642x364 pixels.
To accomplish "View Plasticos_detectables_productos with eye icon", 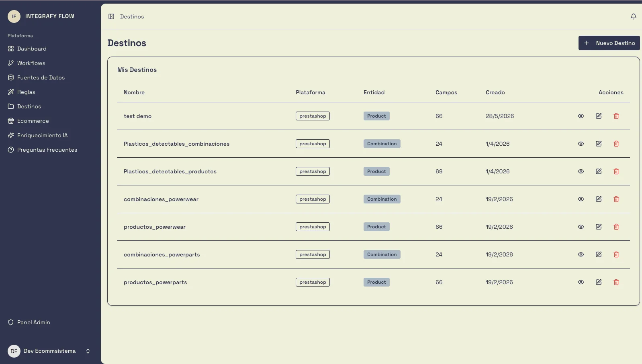I will pyautogui.click(x=581, y=171).
